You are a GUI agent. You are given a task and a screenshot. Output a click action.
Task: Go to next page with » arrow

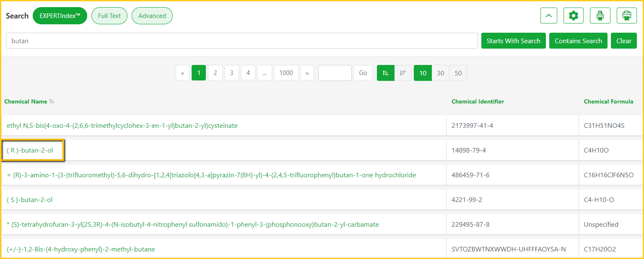coord(307,73)
